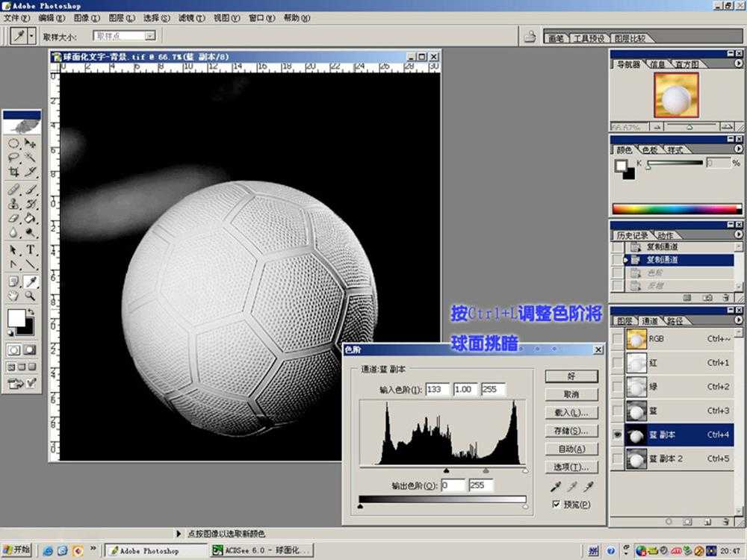Pick the Hand tool in toolbox
Image resolution: width=747 pixels, height=560 pixels.
coord(13,296)
